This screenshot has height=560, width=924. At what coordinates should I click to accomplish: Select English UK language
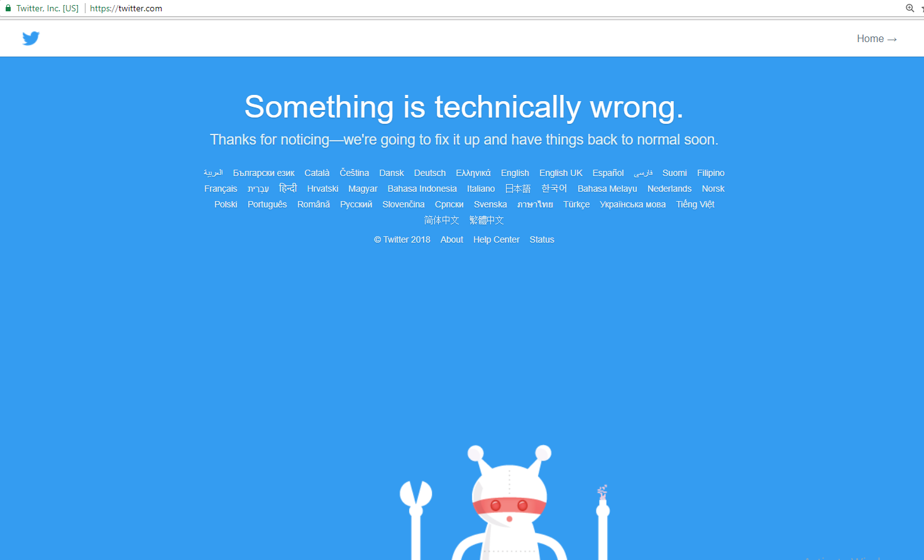pos(561,173)
